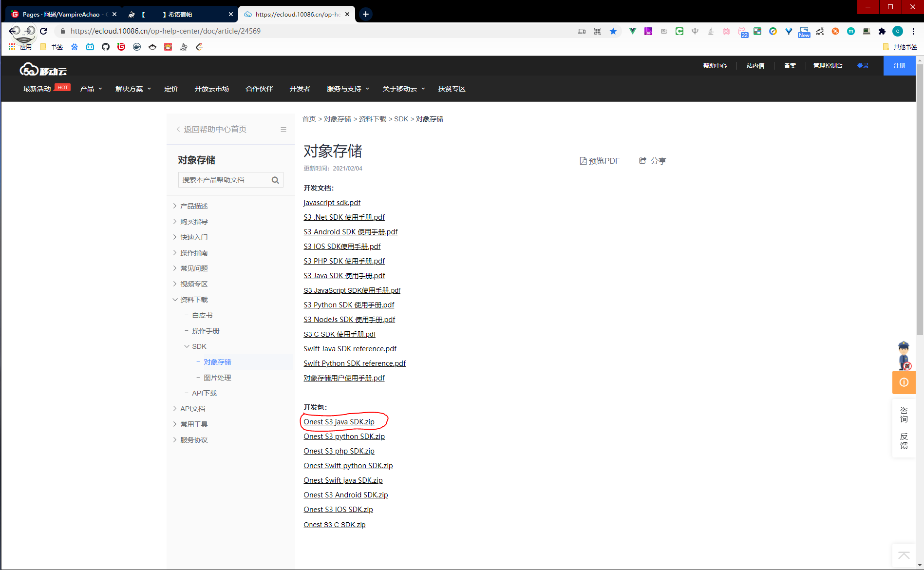
Task: Download Onest S3 java SDK.zip
Action: tap(339, 422)
